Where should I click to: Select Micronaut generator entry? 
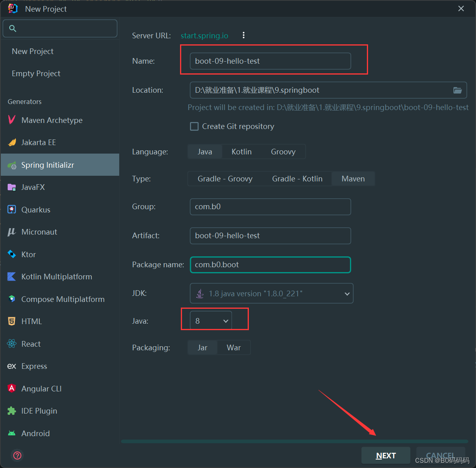click(x=60, y=232)
